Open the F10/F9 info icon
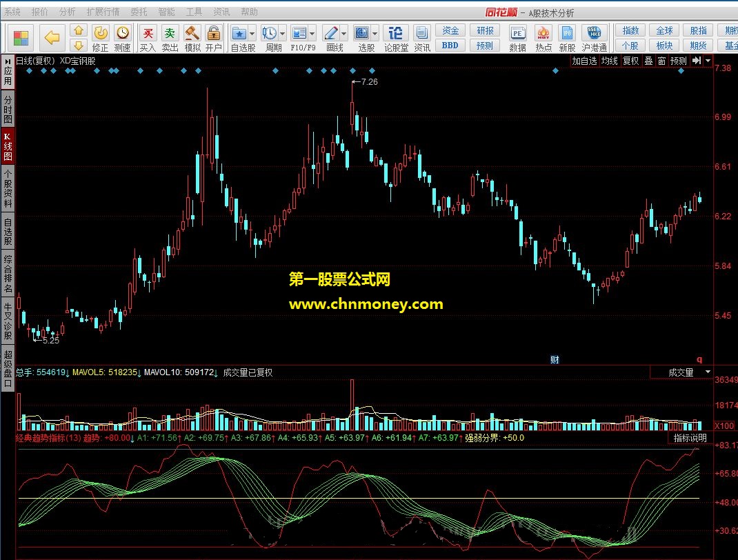The height and width of the screenshot is (560, 738). [x=299, y=33]
